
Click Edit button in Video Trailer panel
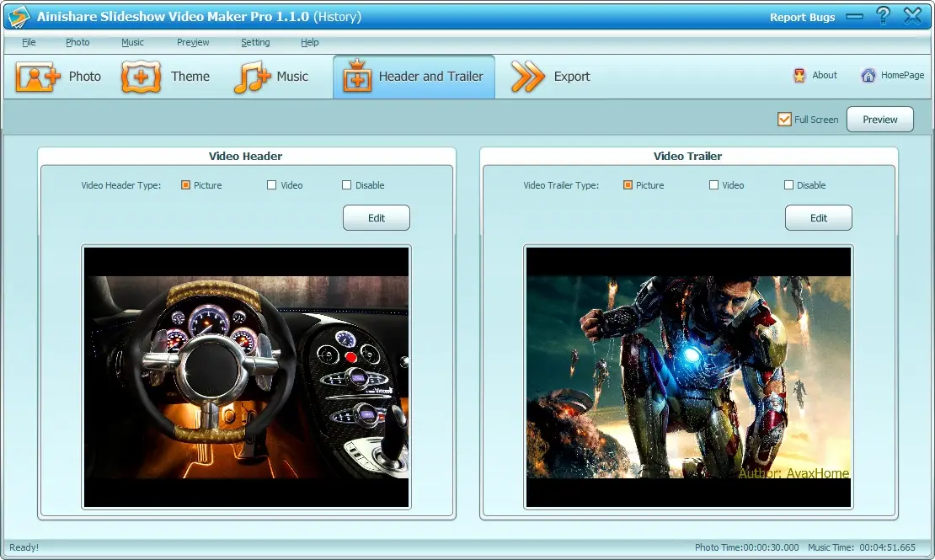[x=818, y=217]
